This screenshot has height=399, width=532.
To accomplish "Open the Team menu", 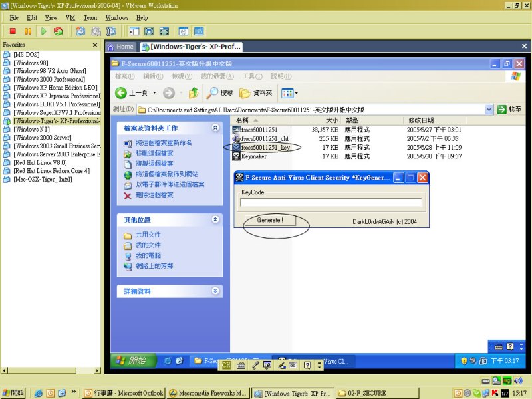I will tap(90, 18).
